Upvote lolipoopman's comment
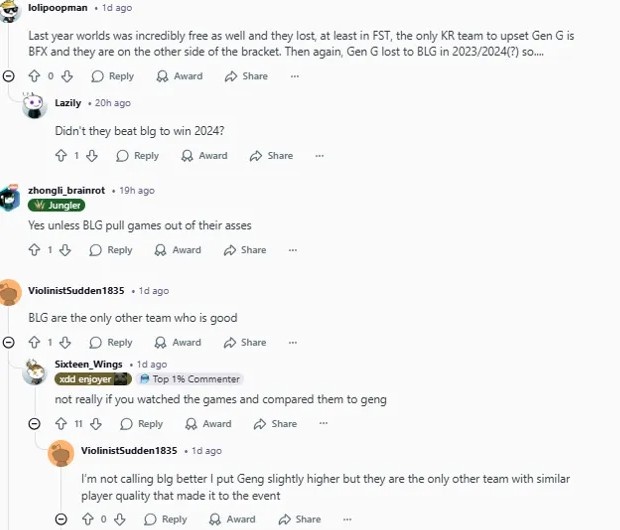The height and width of the screenshot is (530, 620). point(34,76)
